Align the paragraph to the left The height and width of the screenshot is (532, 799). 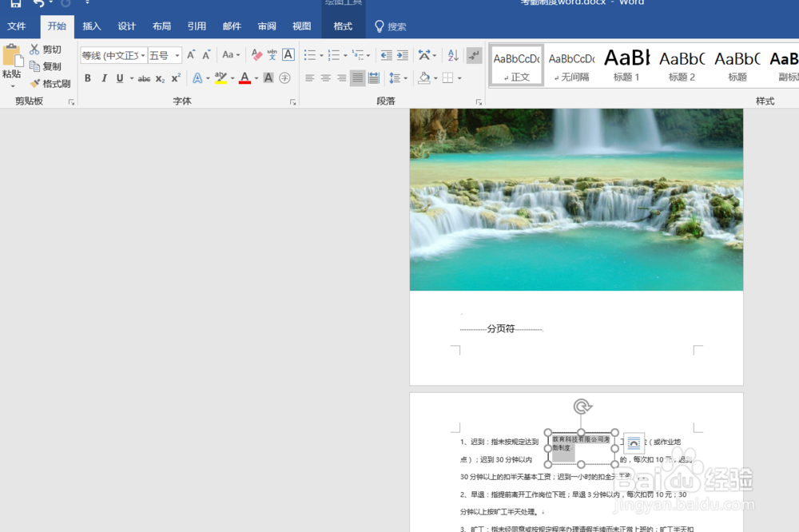[310, 78]
